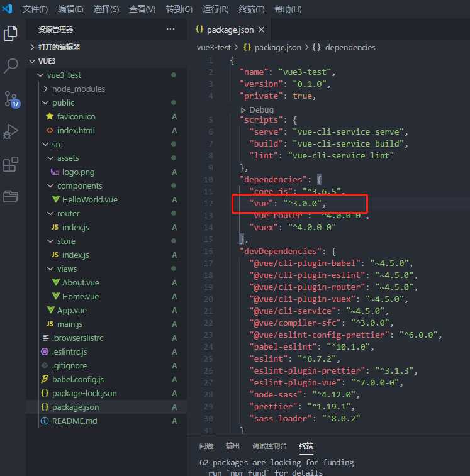The image size is (470, 476).
Task: Collapse the public folder
Action: click(x=45, y=103)
